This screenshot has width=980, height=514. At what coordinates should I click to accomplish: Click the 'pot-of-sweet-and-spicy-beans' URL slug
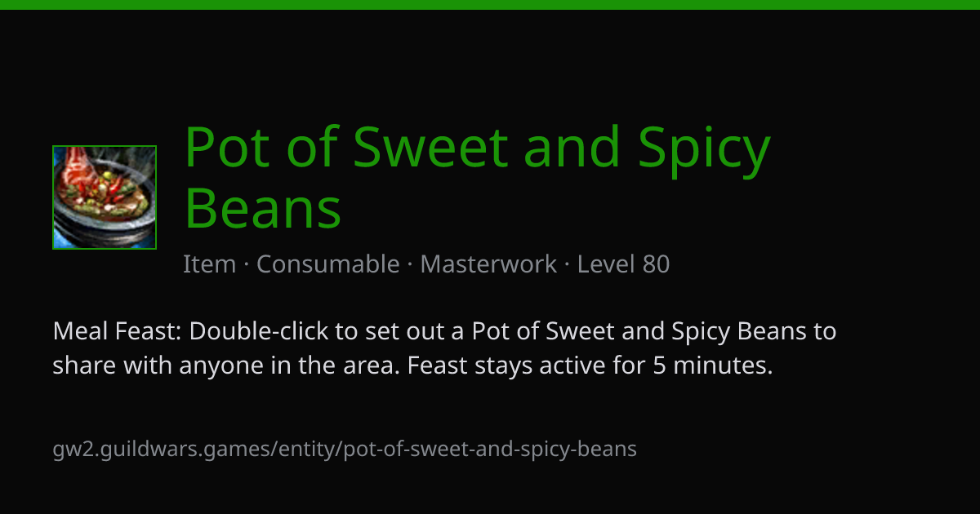(490, 449)
